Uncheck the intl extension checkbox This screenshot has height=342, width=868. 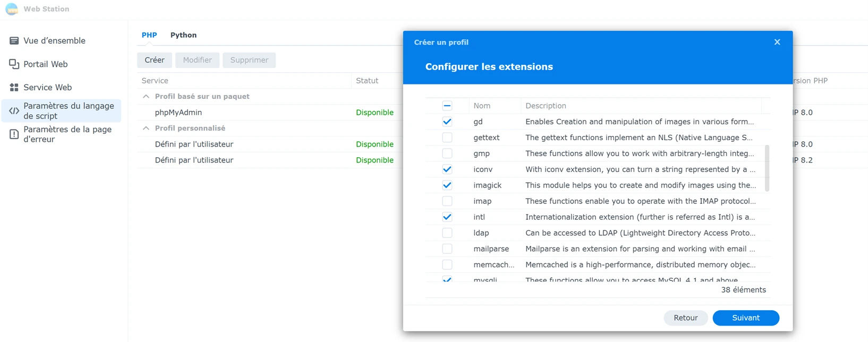click(447, 217)
